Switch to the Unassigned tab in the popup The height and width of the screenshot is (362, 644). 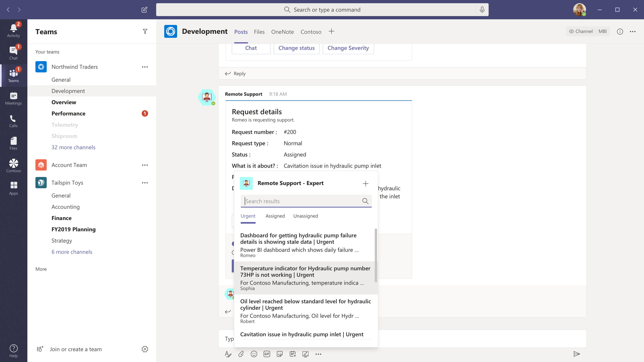pyautogui.click(x=305, y=216)
